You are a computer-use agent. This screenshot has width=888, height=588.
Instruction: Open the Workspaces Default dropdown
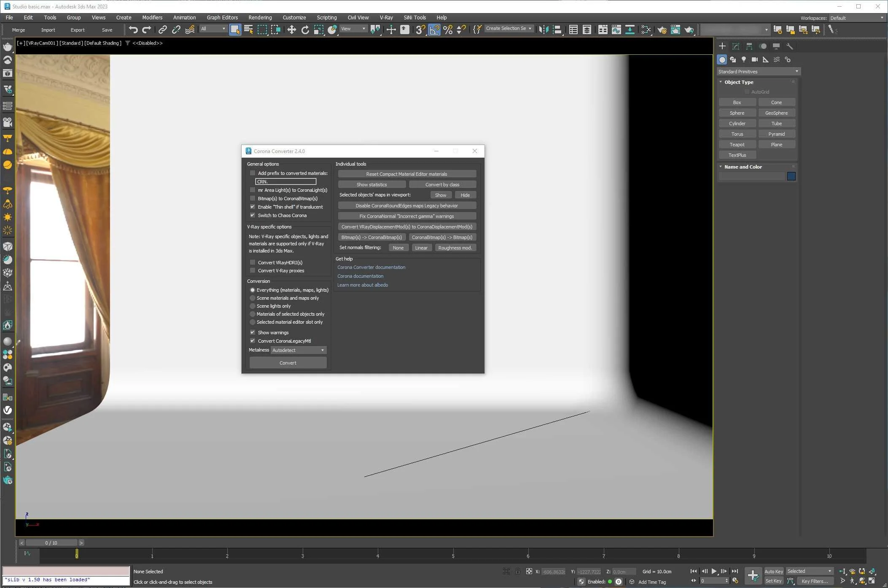coord(857,18)
